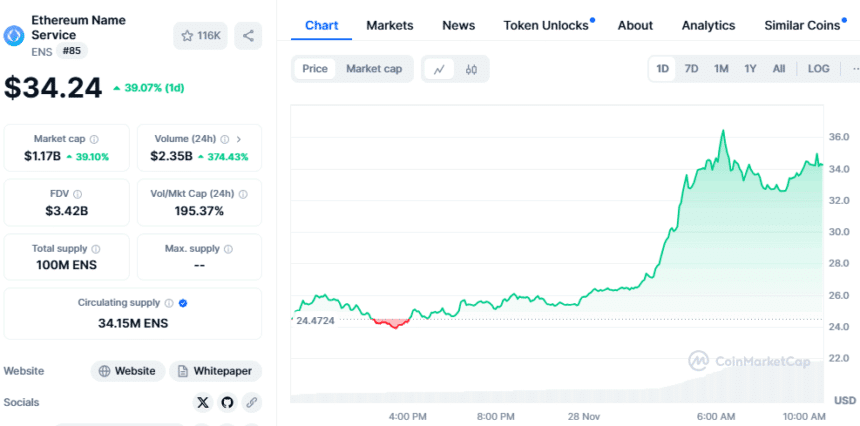Open the GitHub social link

(x=227, y=403)
